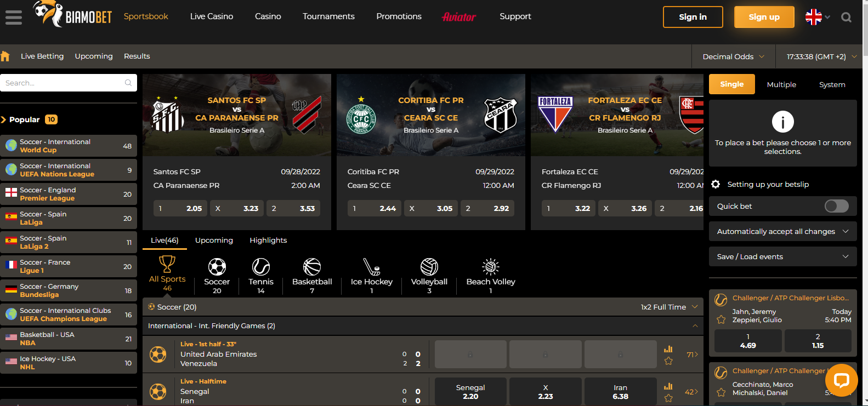
Task: Open the language flag dropdown
Action: tap(818, 17)
